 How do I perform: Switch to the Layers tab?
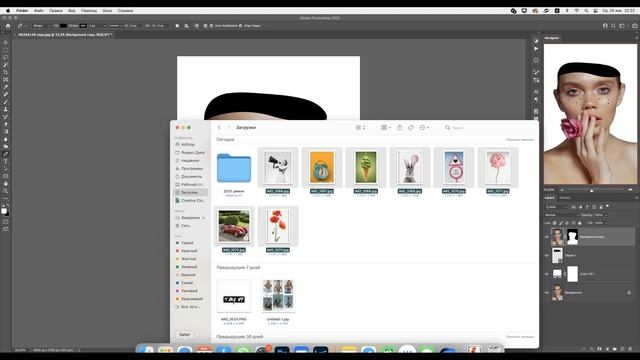click(550, 198)
